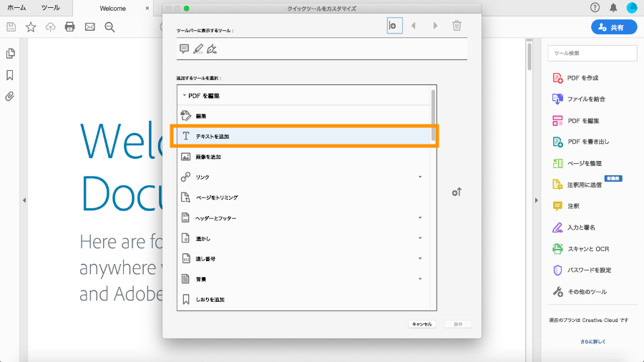Viewport: 644px width, 362px height.
Task: Open the 注釈 tool in right pane
Action: (x=566, y=206)
